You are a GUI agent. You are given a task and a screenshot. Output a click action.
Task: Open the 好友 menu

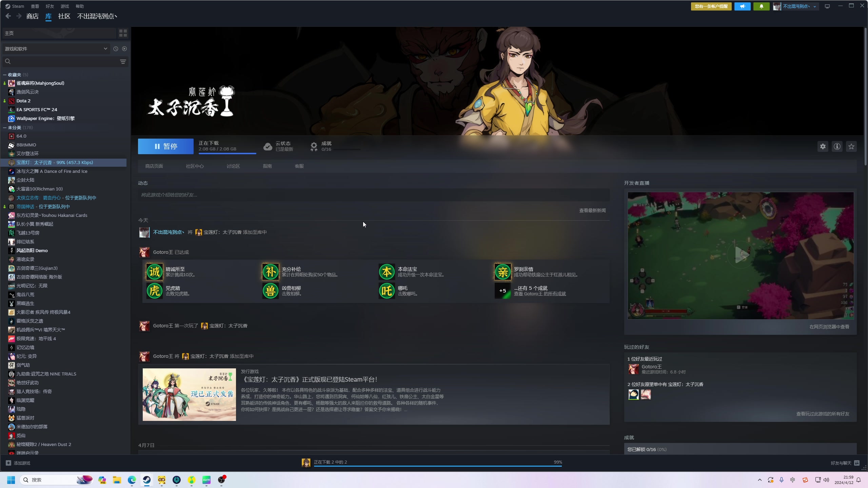click(x=50, y=6)
